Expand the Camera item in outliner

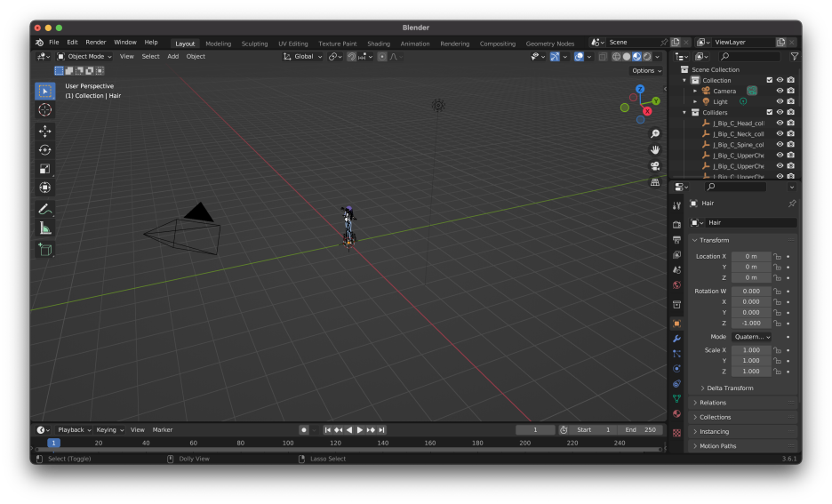coord(695,91)
